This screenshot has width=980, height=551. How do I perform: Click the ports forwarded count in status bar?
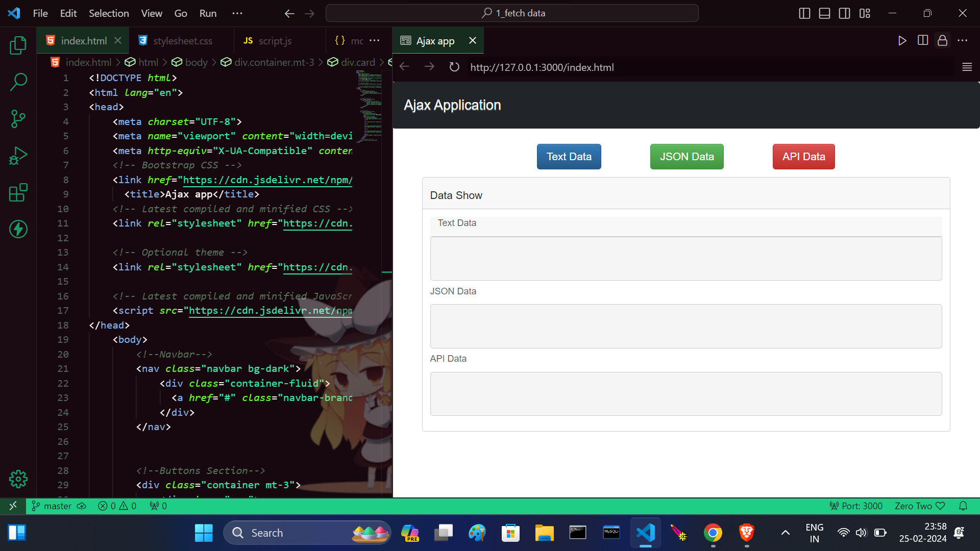click(158, 506)
